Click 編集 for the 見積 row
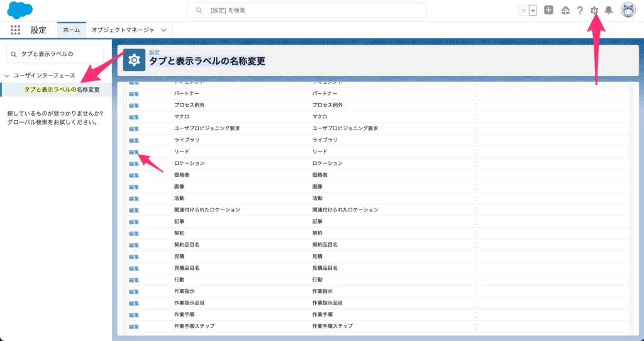This screenshot has height=341, width=644. tap(134, 257)
